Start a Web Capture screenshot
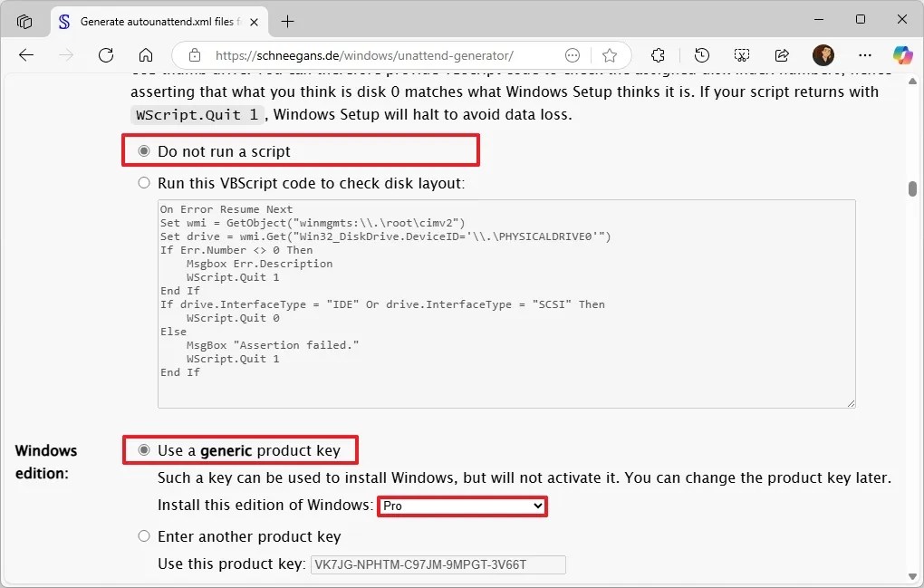The width and height of the screenshot is (924, 588). [x=742, y=55]
